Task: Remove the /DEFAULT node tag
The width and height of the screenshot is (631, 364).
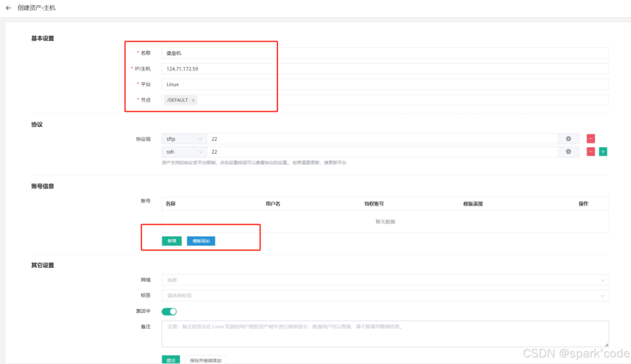Action: 193,100
